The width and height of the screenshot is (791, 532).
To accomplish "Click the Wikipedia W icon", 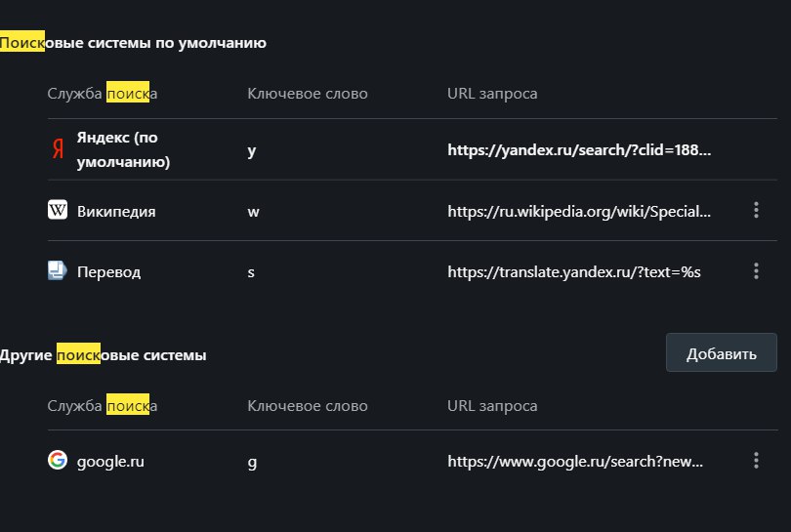I will (58, 210).
